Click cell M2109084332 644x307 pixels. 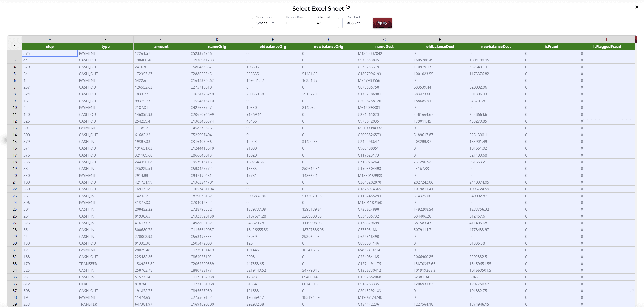(x=384, y=128)
